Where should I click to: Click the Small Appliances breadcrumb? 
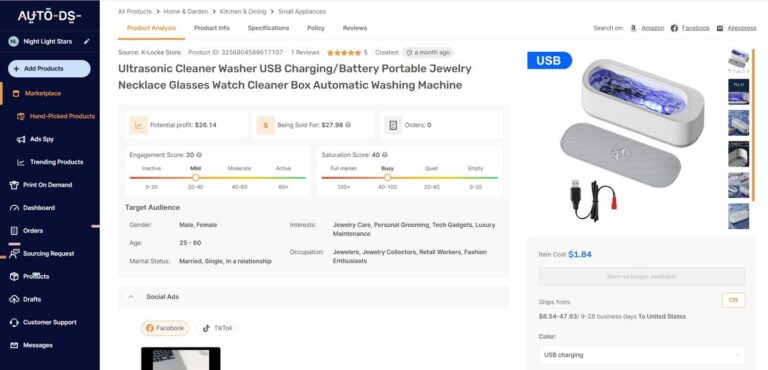302,11
